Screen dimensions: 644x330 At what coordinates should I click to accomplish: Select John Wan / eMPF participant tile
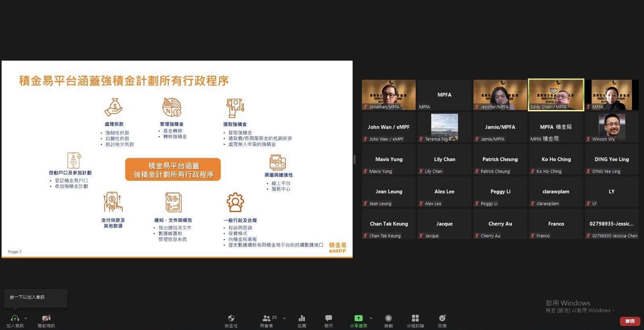point(388,127)
